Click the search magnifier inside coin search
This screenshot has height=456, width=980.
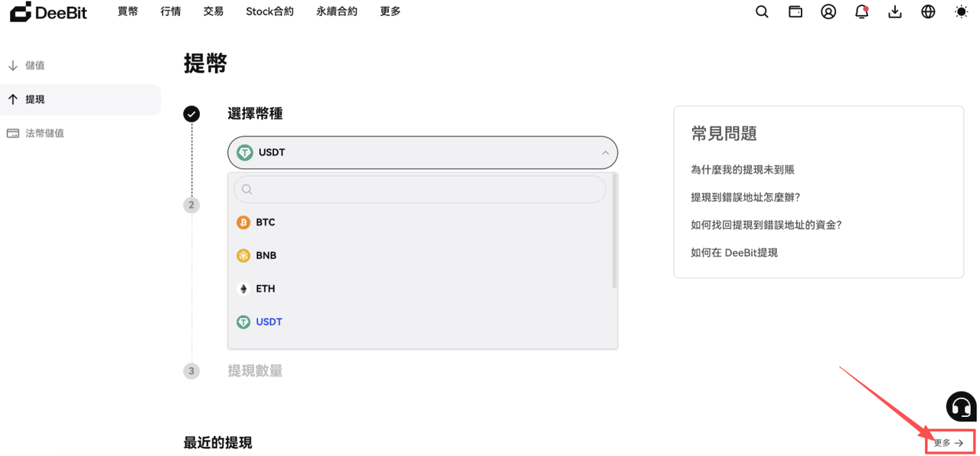[x=247, y=190]
